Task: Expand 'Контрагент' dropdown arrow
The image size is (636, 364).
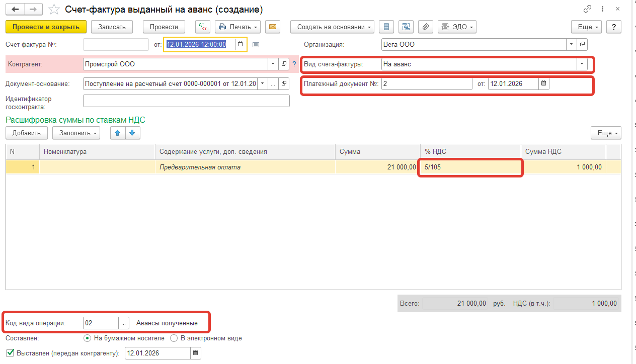Action: (x=273, y=64)
